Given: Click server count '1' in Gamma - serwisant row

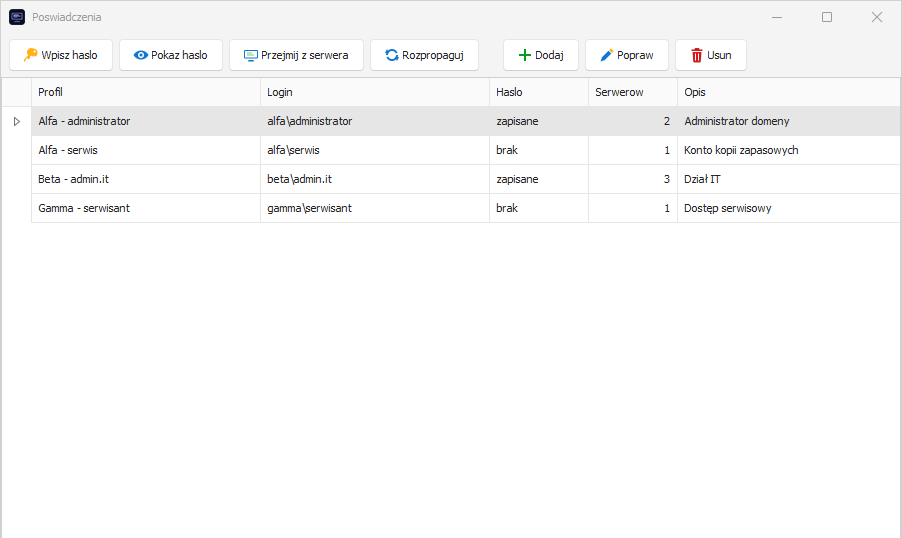Looking at the screenshot, I should pyautogui.click(x=633, y=208).
